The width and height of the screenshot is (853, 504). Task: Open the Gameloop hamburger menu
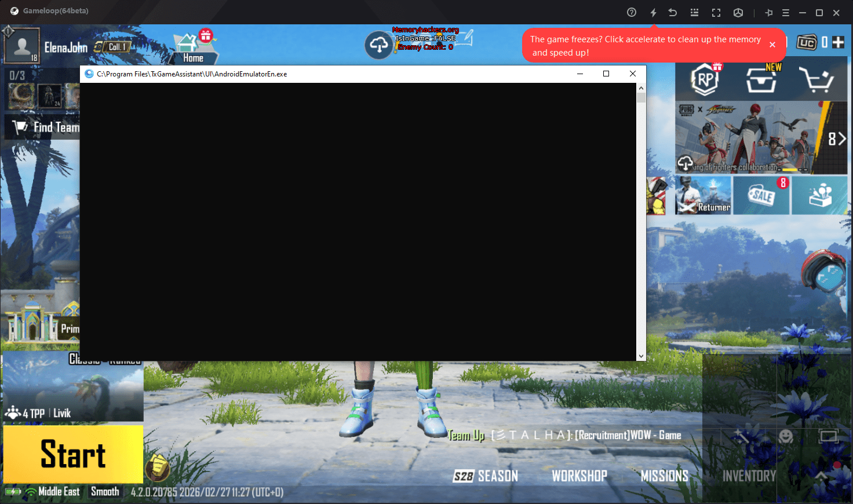point(786,12)
